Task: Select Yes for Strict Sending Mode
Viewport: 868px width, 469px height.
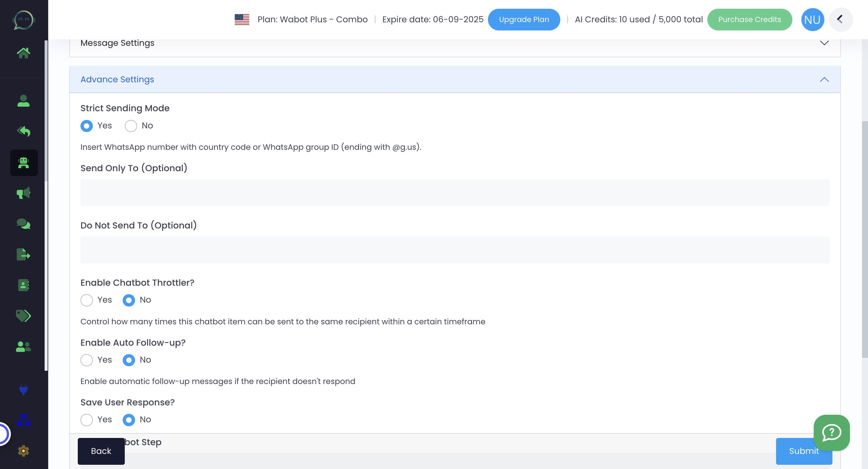Action: [x=86, y=126]
